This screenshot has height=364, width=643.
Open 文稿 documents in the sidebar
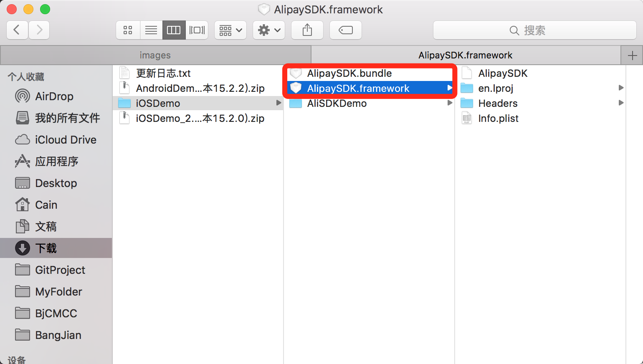pyautogui.click(x=56, y=227)
